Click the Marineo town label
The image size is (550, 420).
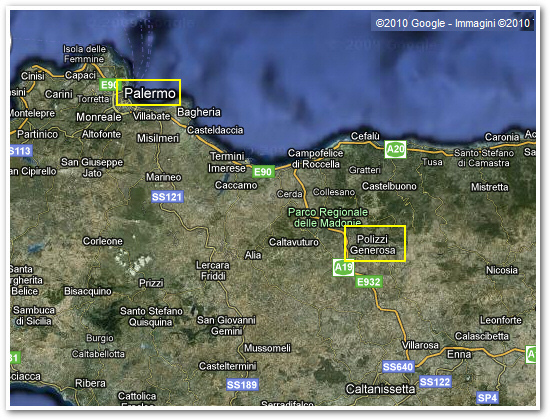point(164,177)
